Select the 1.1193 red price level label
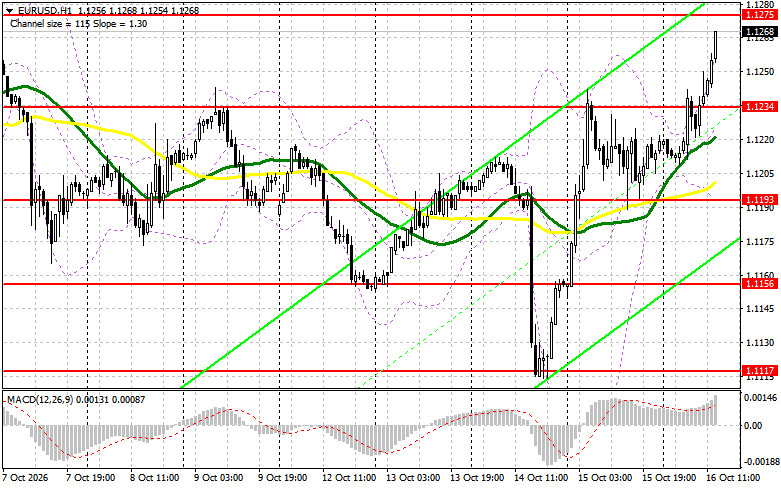781x489 pixels. (x=760, y=200)
